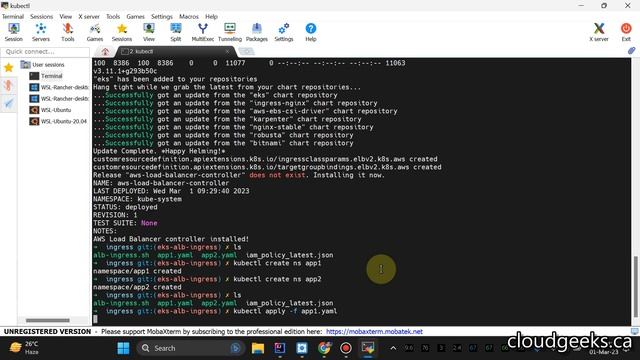
Task: Select the User sessions folder
Action: [43, 64]
